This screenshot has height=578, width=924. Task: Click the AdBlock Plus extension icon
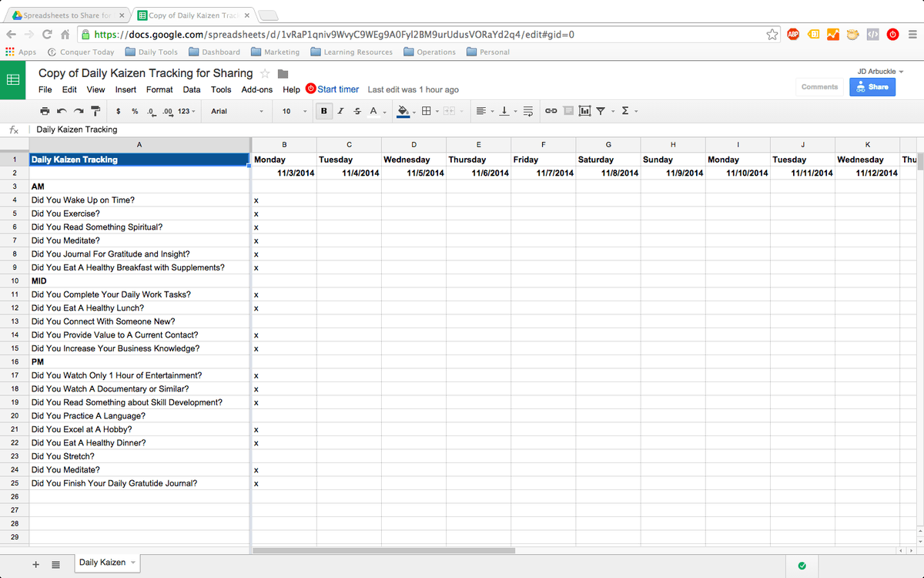[x=793, y=35]
